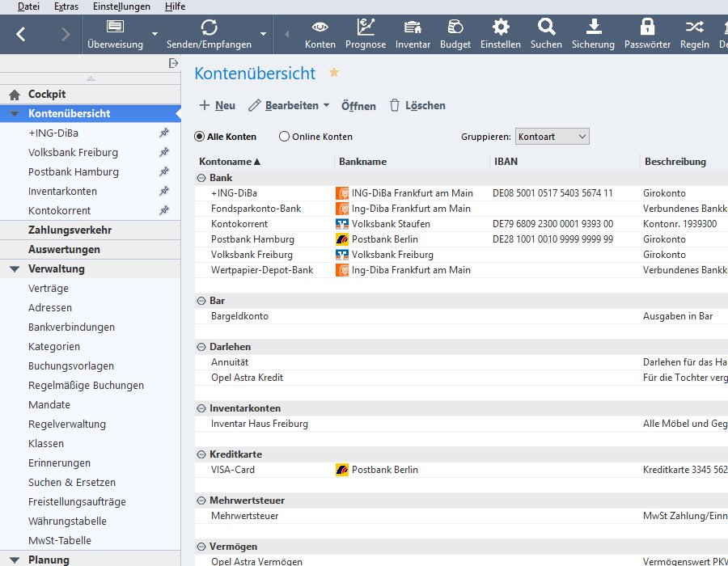Open the Prognose chart tool
Image resolution: width=728 pixels, height=566 pixels.
(366, 27)
